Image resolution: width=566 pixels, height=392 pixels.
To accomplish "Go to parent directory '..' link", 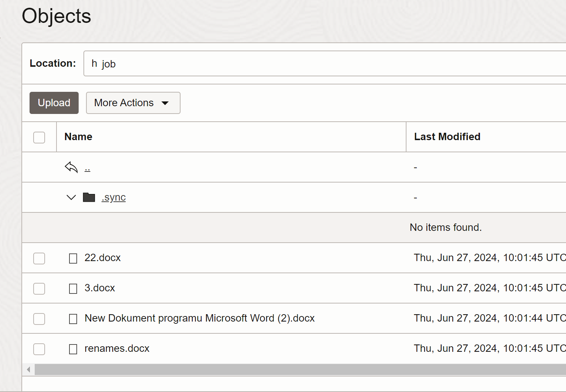I will coord(87,168).
